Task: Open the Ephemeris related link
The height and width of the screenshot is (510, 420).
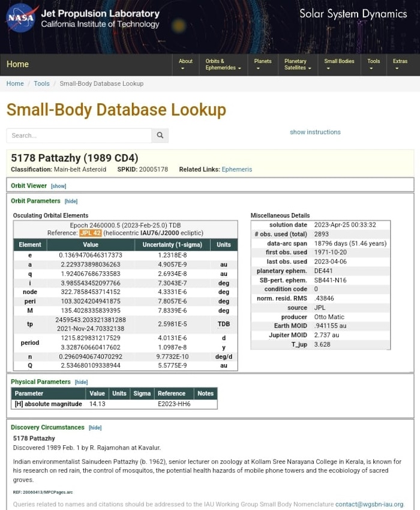Action: coord(236,170)
